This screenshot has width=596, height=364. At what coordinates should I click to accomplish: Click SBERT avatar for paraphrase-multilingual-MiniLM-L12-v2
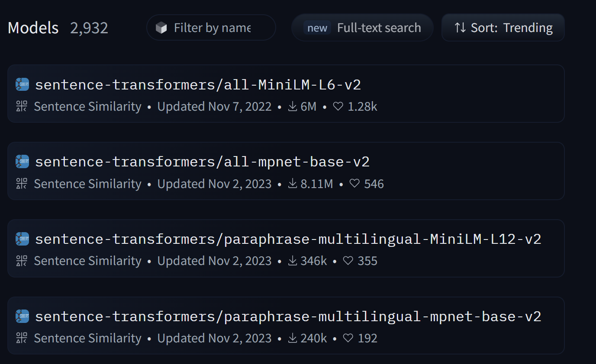(22, 239)
